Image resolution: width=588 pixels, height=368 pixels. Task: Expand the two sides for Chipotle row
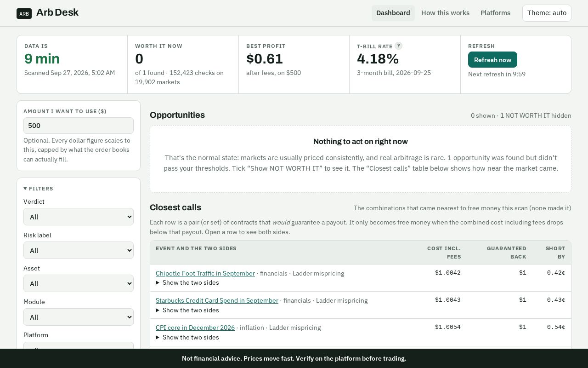187,283
